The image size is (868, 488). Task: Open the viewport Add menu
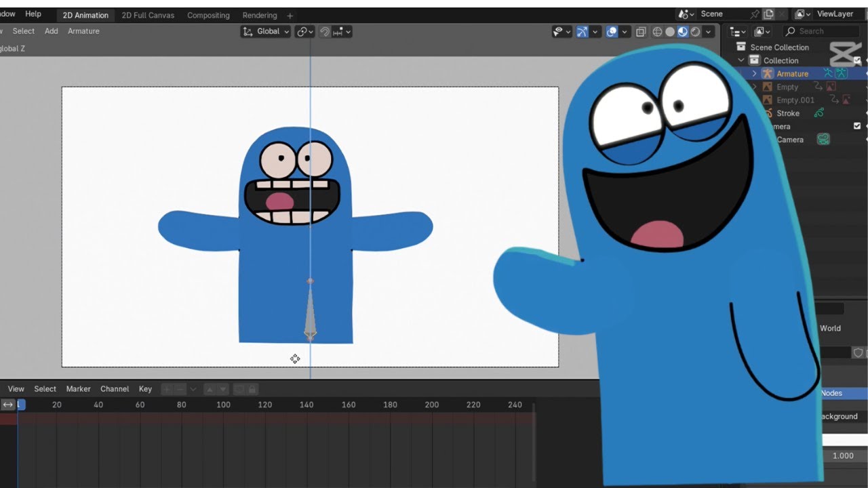(x=52, y=31)
